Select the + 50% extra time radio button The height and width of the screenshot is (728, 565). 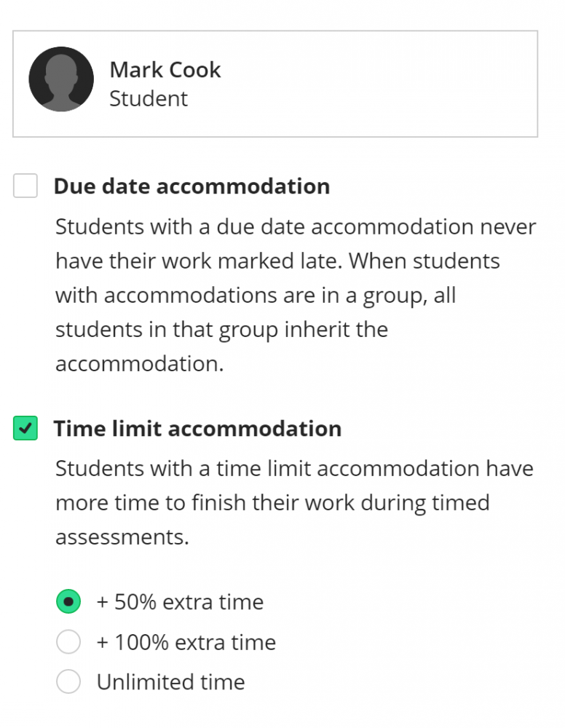click(68, 602)
